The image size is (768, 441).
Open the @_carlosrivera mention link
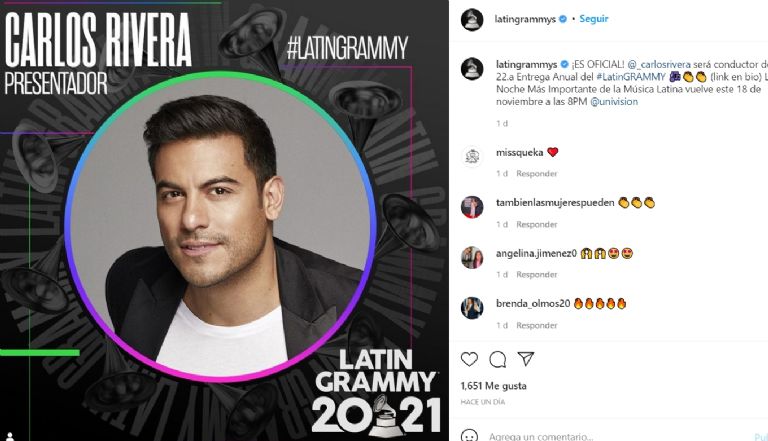[x=659, y=65]
